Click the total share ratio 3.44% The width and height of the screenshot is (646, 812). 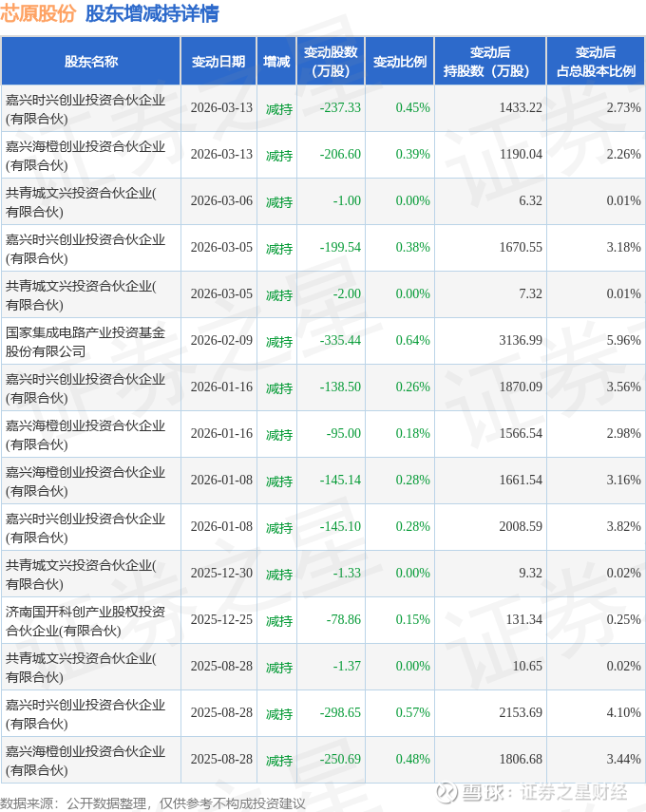coord(624,759)
